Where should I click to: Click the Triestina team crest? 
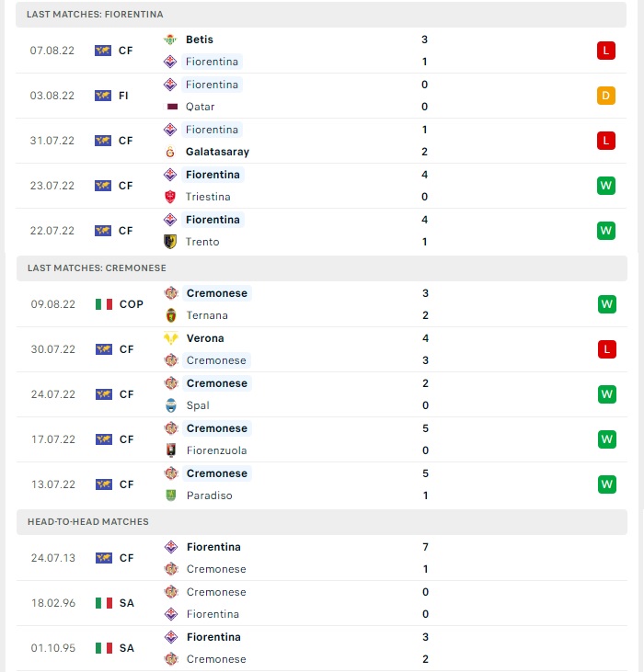[170, 197]
